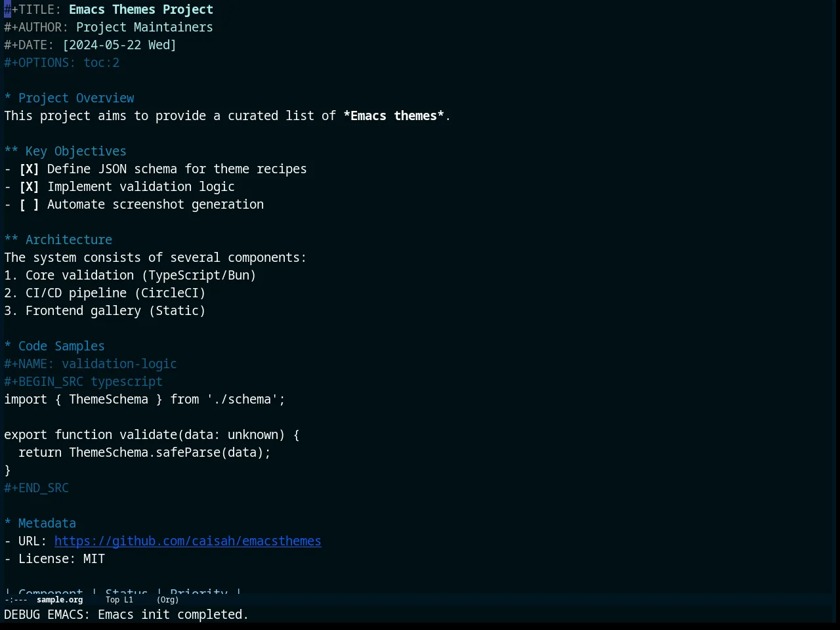
Task: Place cursor on '#+TITLE: Emacs Themes Project'
Action: coord(108,9)
